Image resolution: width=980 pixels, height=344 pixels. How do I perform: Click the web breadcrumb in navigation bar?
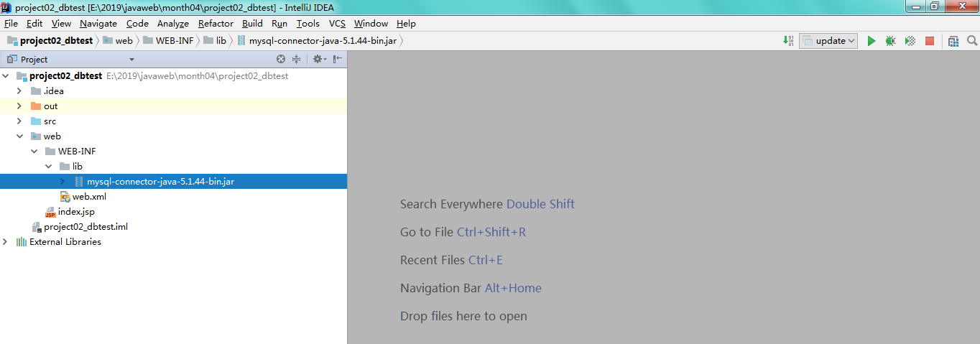click(x=118, y=41)
